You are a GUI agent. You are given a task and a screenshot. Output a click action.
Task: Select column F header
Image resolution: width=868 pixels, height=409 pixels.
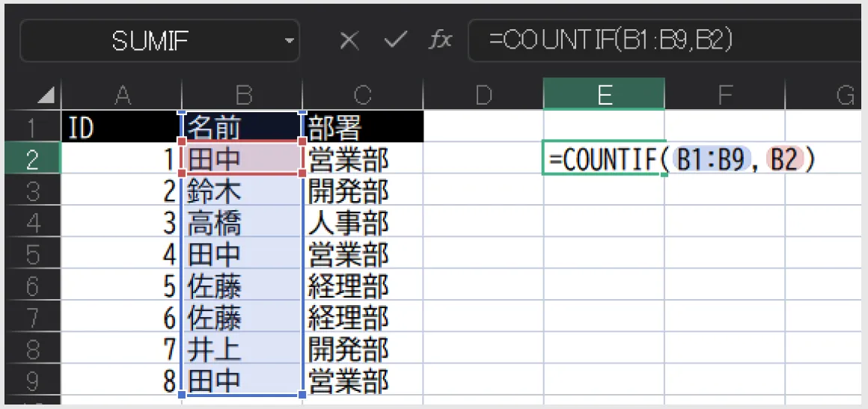pos(724,96)
